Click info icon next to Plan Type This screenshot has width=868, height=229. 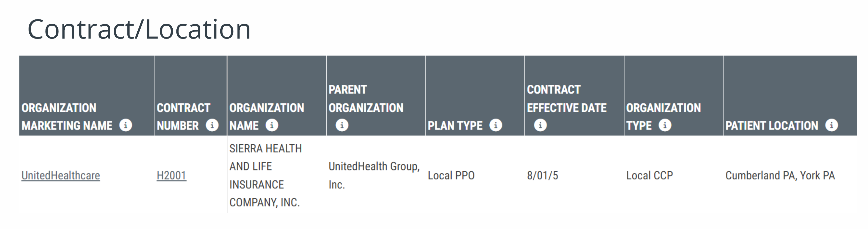pos(496,125)
